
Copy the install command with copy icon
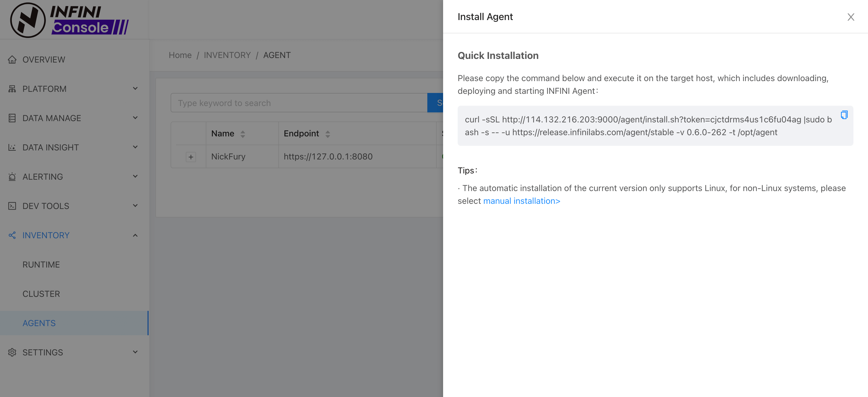(x=844, y=115)
